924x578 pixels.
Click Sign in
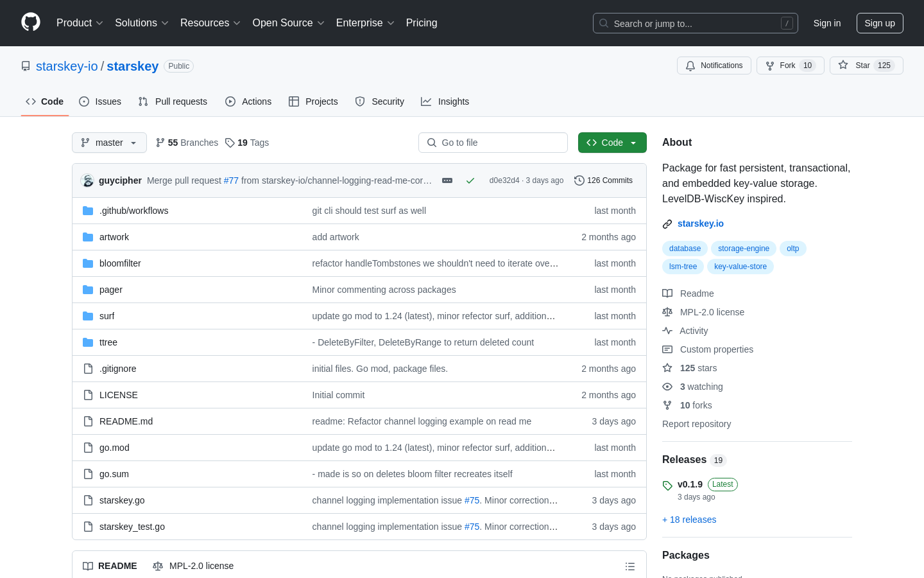pos(827,23)
